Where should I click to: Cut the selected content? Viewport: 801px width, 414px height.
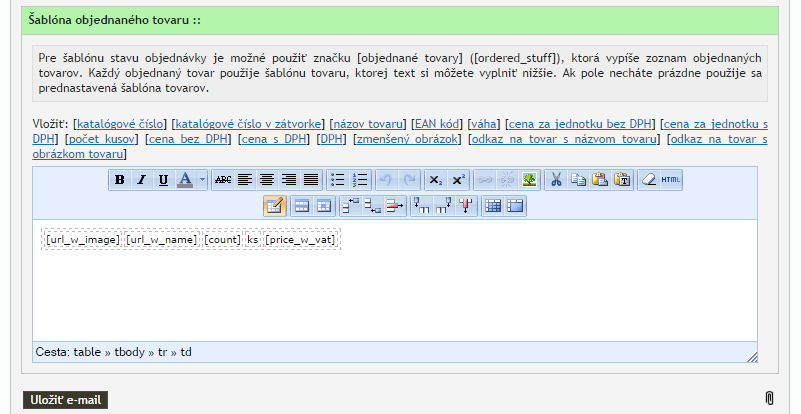pyautogui.click(x=555, y=180)
